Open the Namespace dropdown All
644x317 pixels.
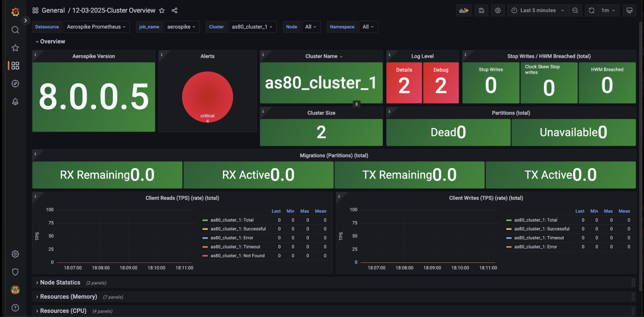tap(368, 27)
